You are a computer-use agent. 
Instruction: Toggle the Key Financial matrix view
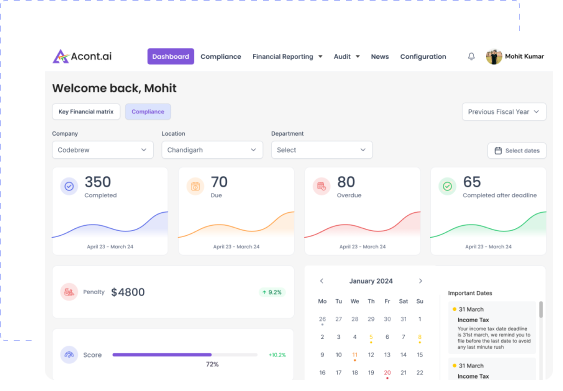click(86, 112)
